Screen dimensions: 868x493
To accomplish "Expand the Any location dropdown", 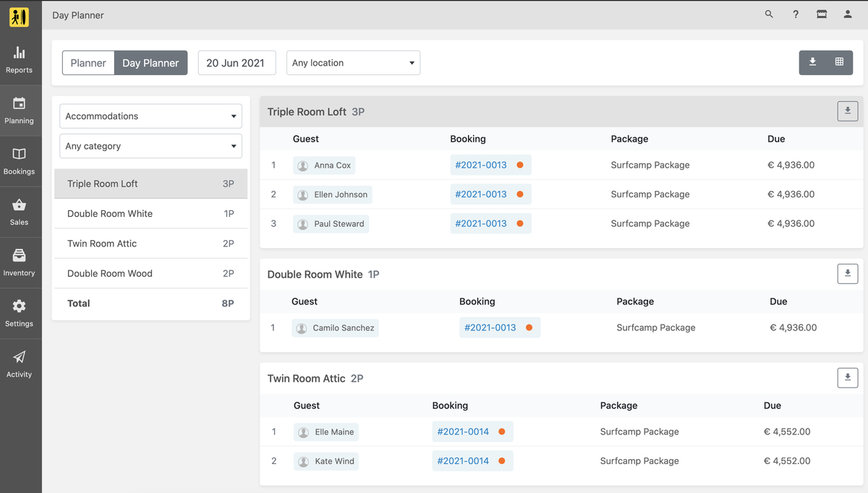I will (353, 63).
